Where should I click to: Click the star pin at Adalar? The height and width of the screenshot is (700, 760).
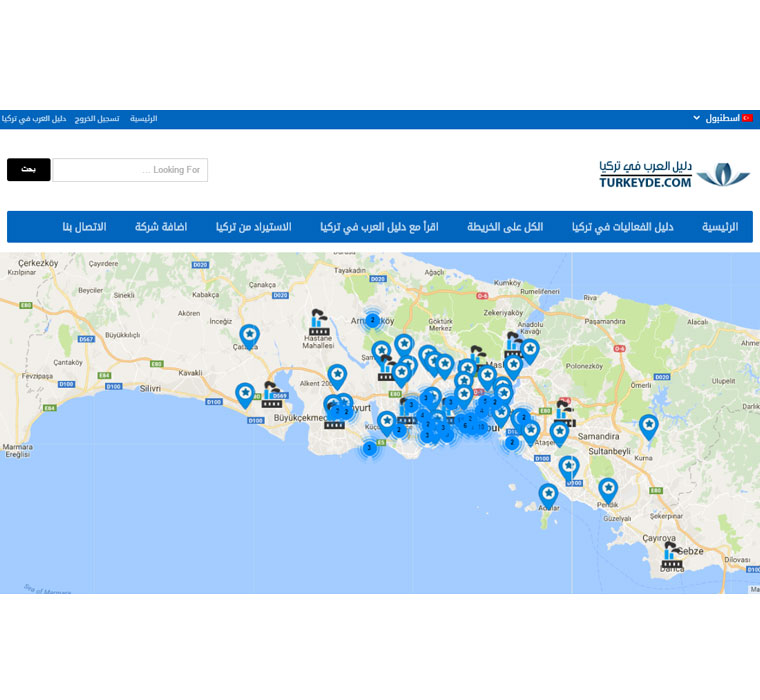click(x=548, y=495)
